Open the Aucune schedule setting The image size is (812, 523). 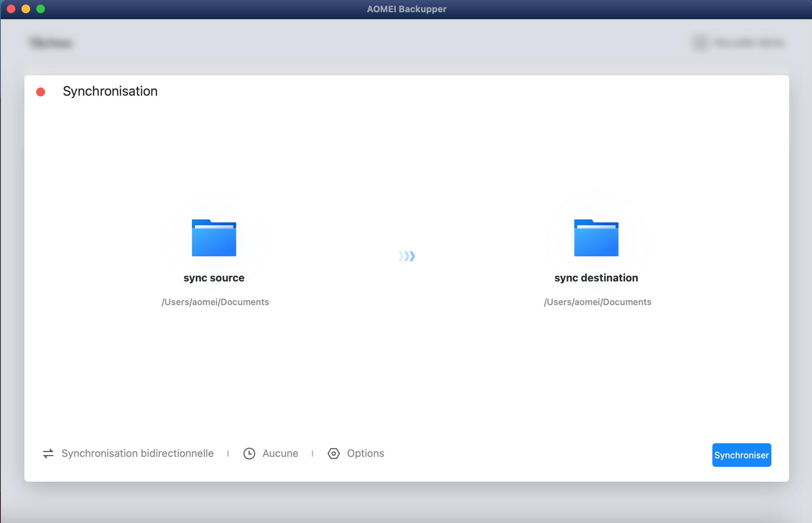point(280,453)
